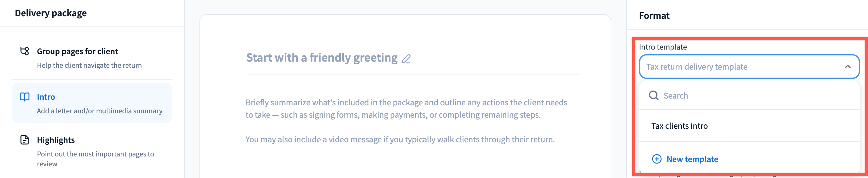868x178 pixels.
Task: Click the Intro template field label
Action: (x=662, y=47)
